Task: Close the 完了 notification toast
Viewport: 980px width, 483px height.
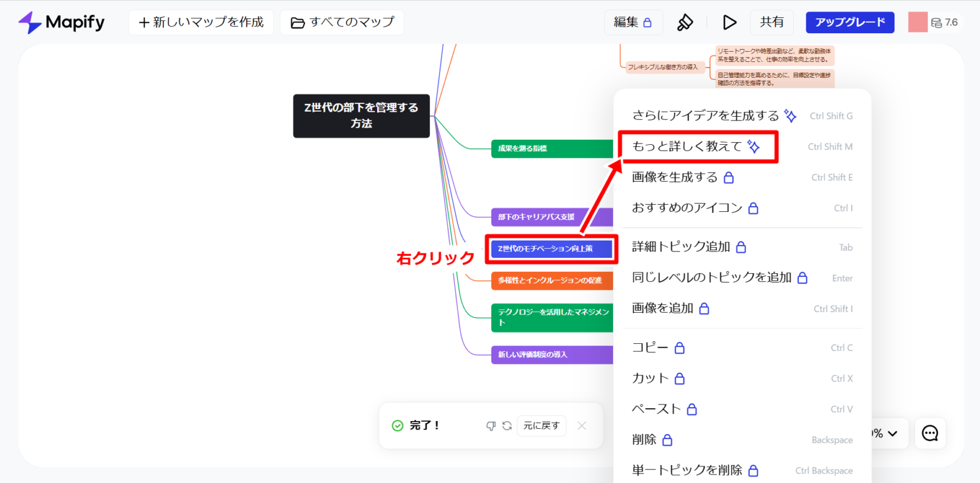Action: pyautogui.click(x=581, y=426)
